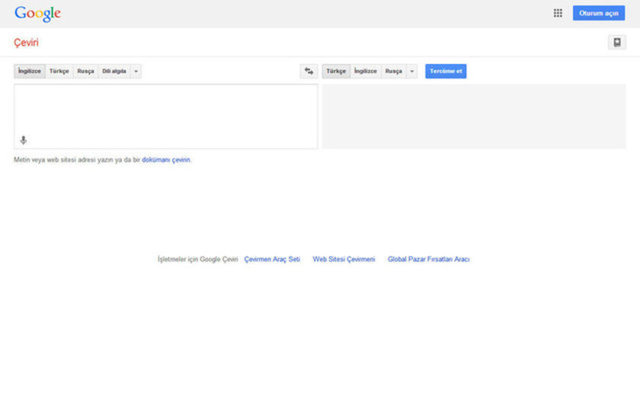Open the dokümanı çevirin link
The image size is (640, 407).
(166, 160)
